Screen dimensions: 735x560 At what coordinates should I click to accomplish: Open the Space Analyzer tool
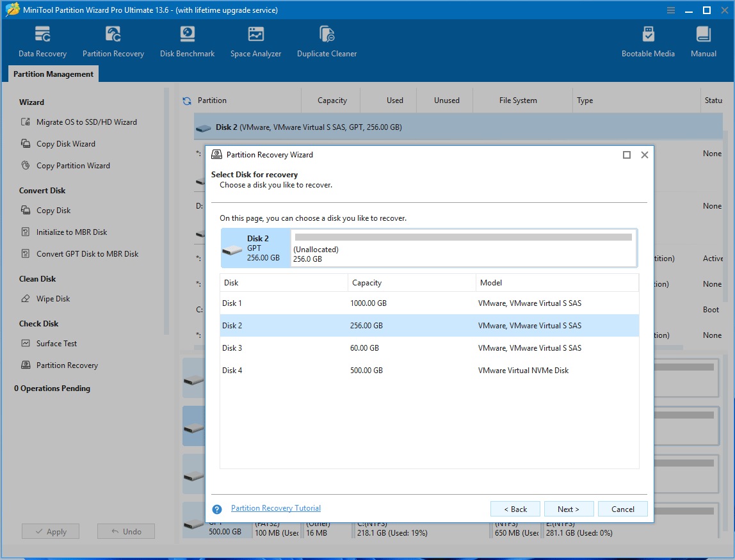pyautogui.click(x=255, y=42)
